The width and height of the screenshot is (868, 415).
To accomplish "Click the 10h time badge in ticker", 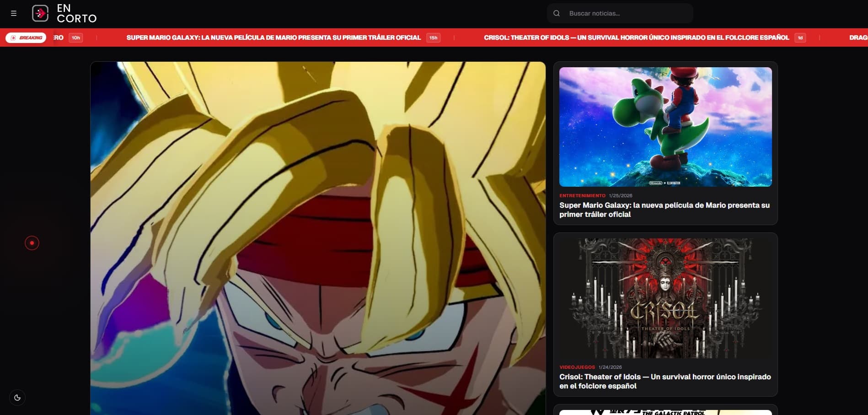I will [x=76, y=38].
